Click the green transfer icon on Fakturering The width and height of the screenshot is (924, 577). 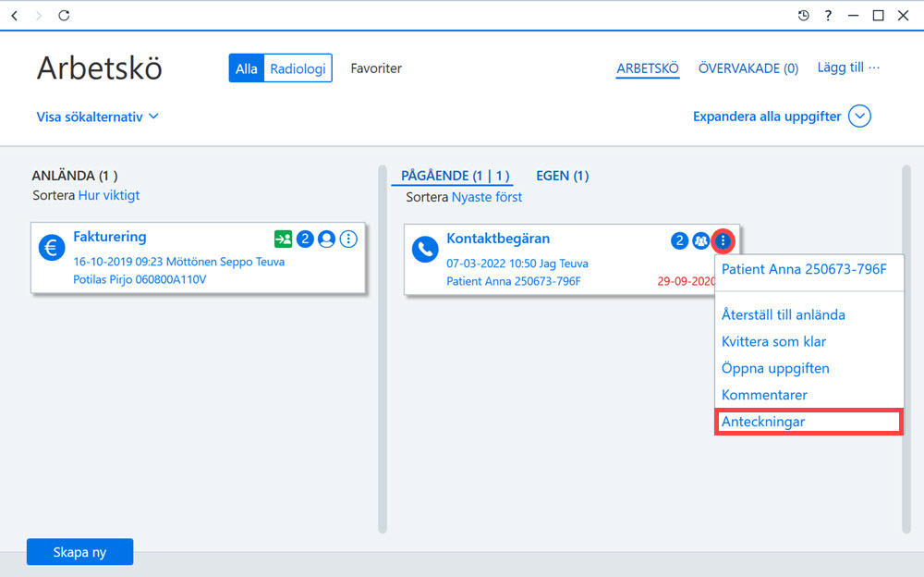283,239
